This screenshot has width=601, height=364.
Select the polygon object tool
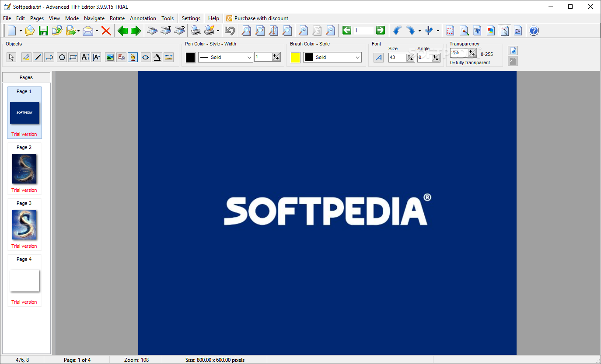pyautogui.click(x=62, y=57)
